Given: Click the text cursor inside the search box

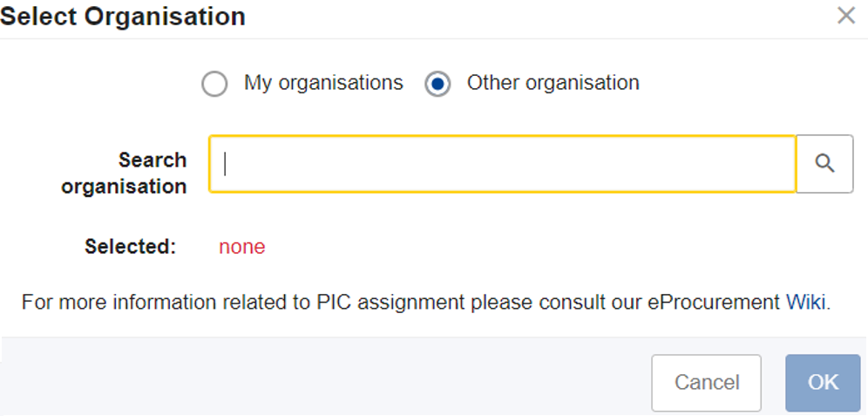Looking at the screenshot, I should coord(225,164).
